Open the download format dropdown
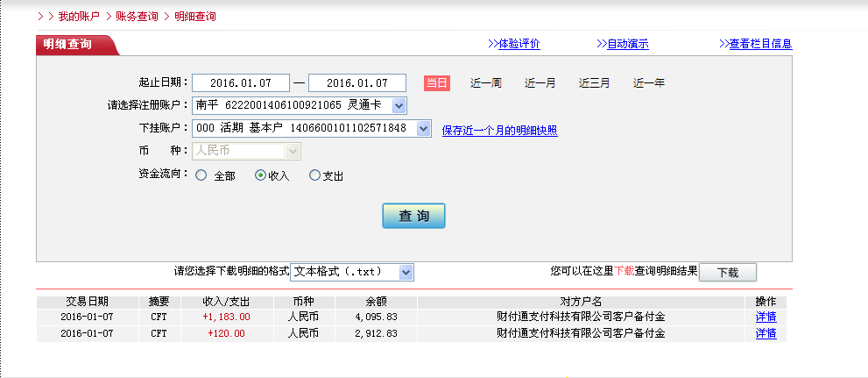Screen dimensions: 868x378 tap(406, 273)
